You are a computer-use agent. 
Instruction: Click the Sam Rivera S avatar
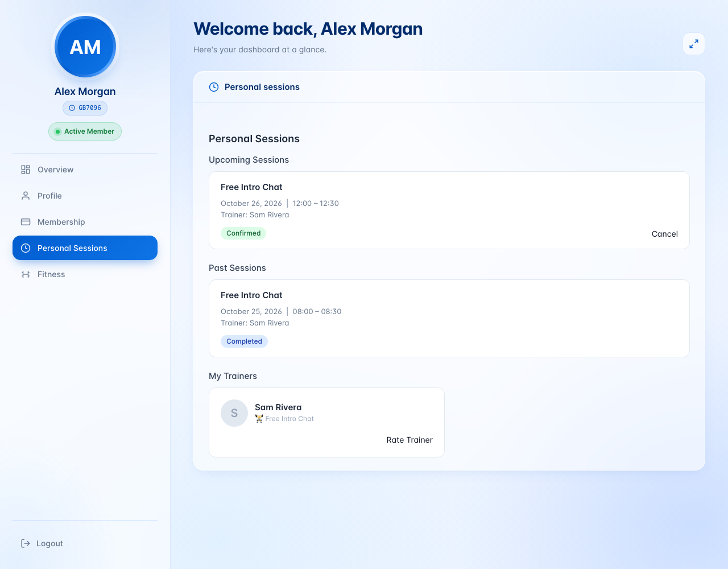pyautogui.click(x=234, y=413)
